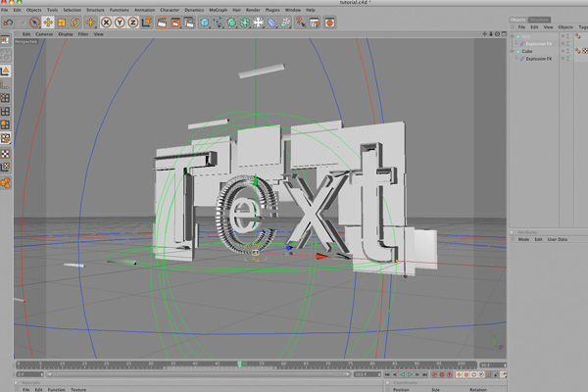Activate the Rotate tool
Viewport: 588px width, 392px height.
coord(75,23)
